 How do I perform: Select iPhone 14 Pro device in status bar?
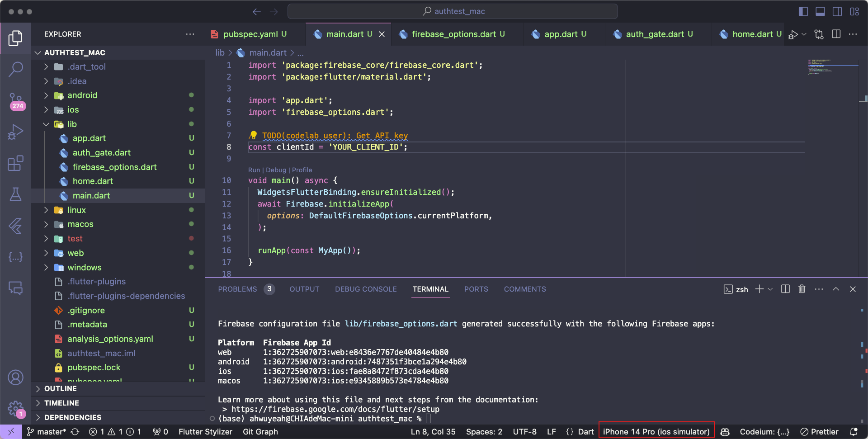coord(656,431)
